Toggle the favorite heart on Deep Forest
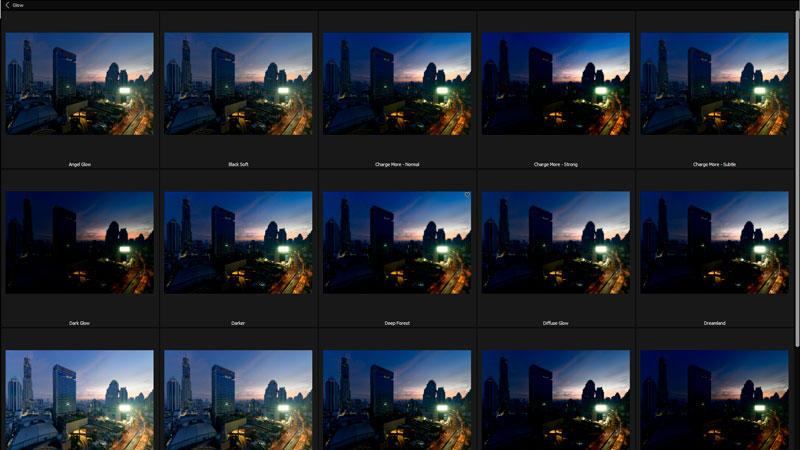The image size is (800, 450). point(467,195)
